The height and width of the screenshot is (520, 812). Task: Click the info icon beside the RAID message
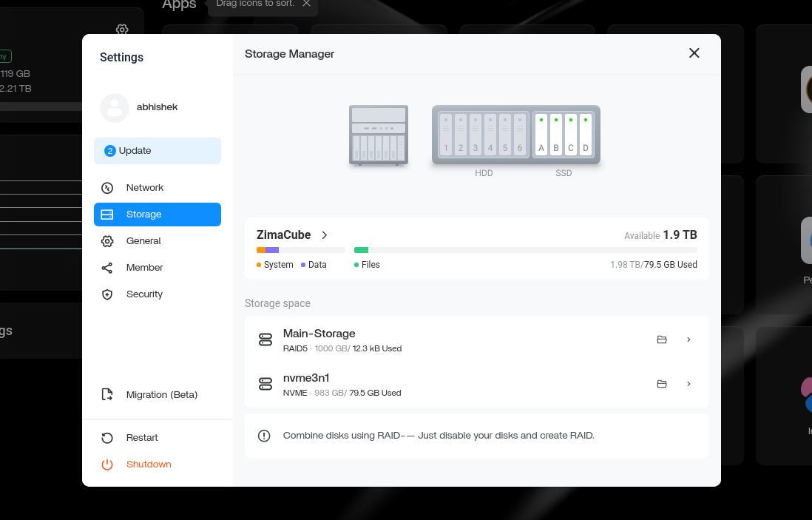(x=264, y=436)
